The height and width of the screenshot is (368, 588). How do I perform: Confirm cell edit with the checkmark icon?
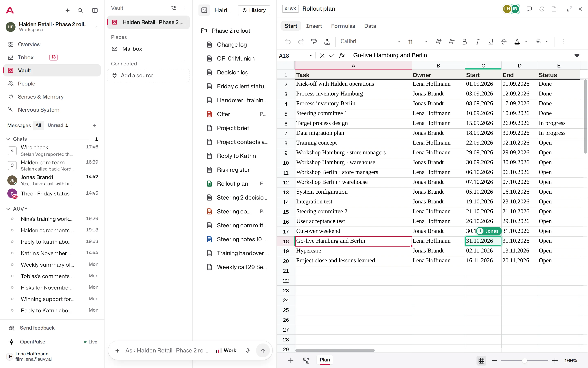click(x=332, y=56)
